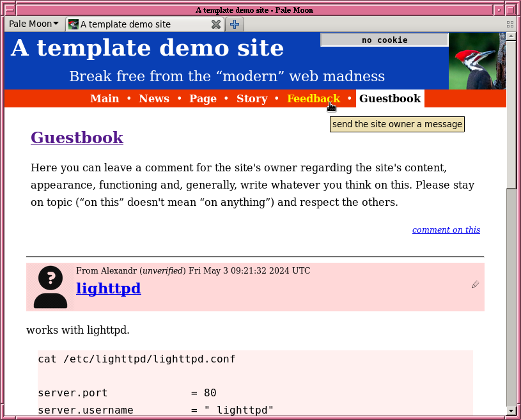Click the new tab plus icon
Screen dimensions: 521x420
(235, 24)
